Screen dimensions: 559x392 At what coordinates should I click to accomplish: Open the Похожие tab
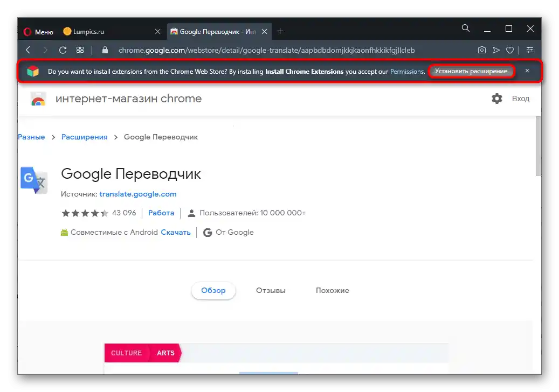pos(332,291)
